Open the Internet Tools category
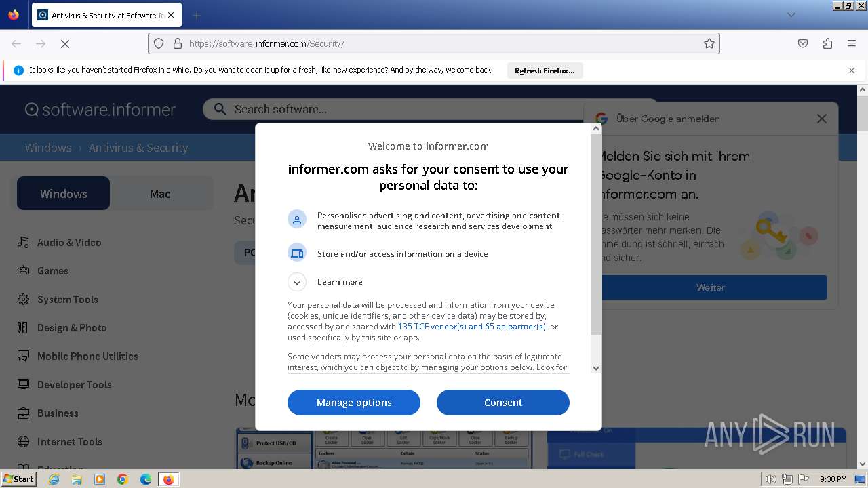Image resolution: width=868 pixels, height=488 pixels. click(x=70, y=442)
